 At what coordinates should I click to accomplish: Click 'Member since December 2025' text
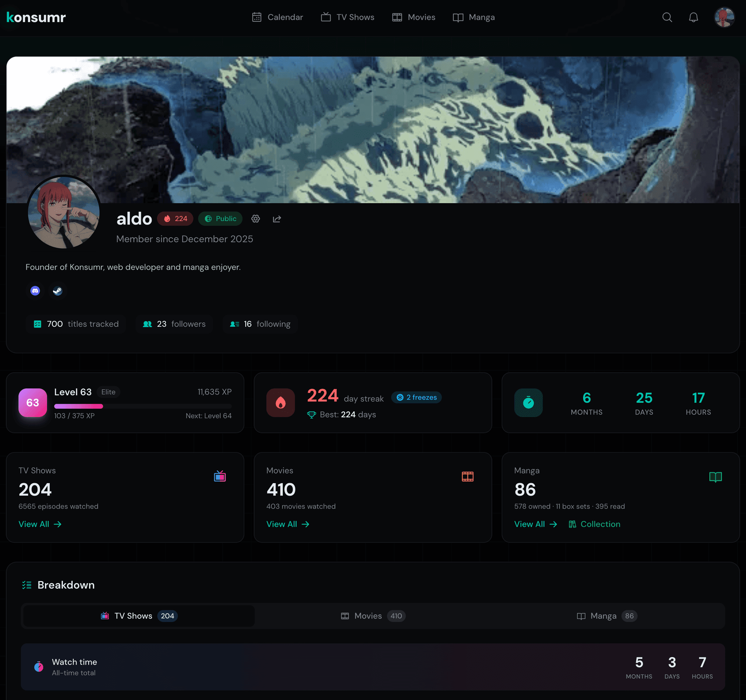[185, 239]
